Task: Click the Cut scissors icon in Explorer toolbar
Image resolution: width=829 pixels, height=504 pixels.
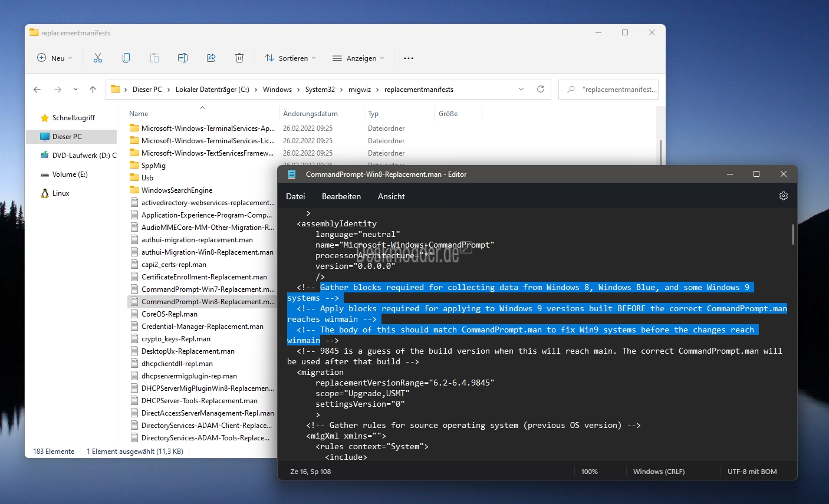Action: [98, 58]
